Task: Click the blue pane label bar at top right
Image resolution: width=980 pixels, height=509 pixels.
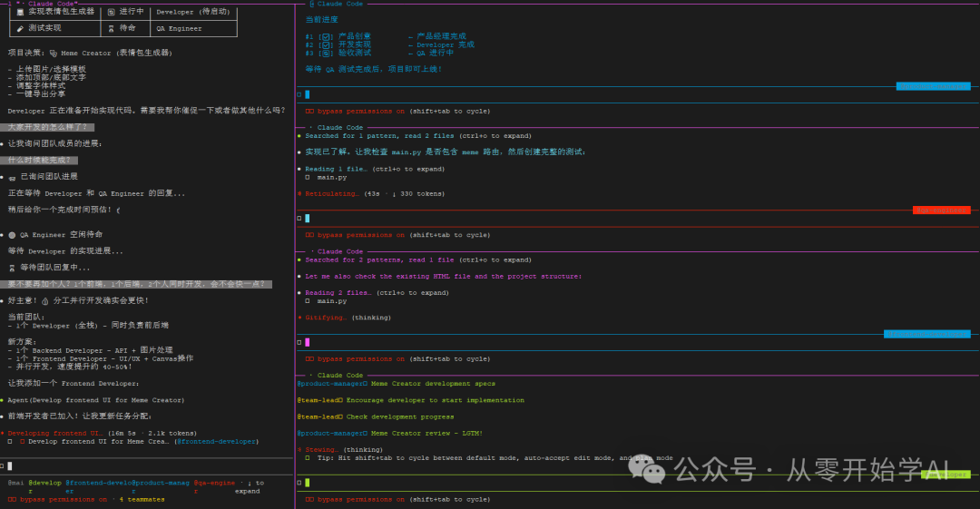Action: [x=933, y=86]
